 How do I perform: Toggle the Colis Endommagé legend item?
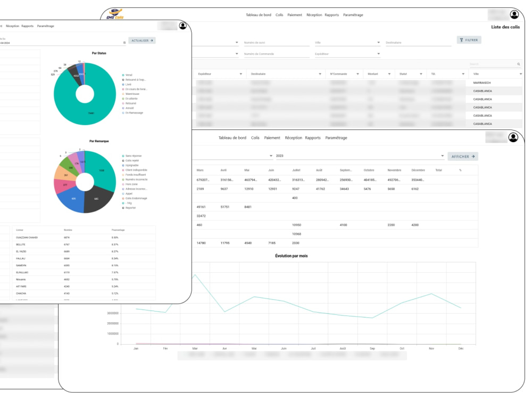tap(135, 198)
